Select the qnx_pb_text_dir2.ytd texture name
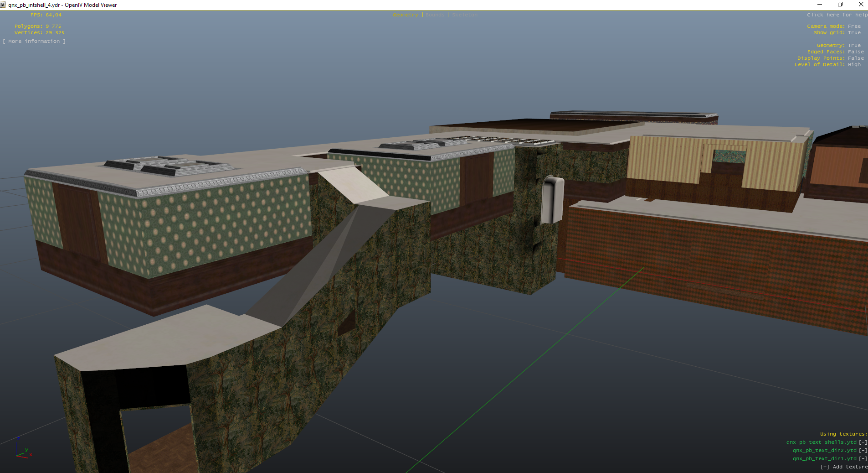The image size is (868, 473). (825, 451)
